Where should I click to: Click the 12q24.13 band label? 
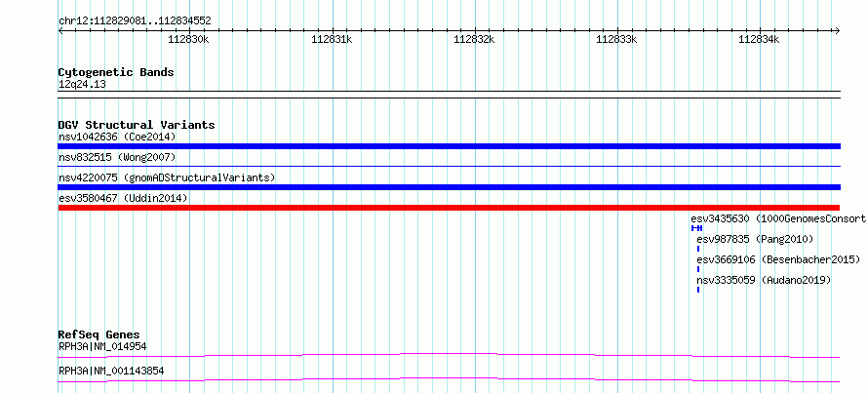(82, 85)
